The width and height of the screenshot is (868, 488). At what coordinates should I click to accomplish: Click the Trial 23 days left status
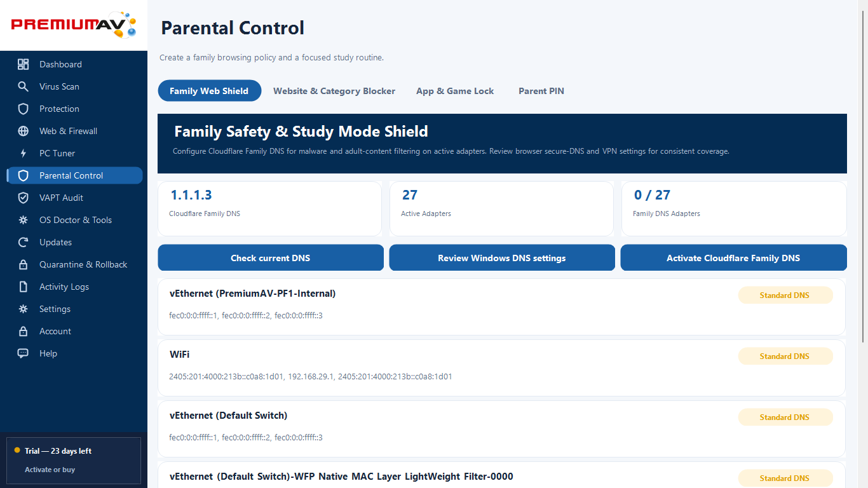click(x=58, y=451)
